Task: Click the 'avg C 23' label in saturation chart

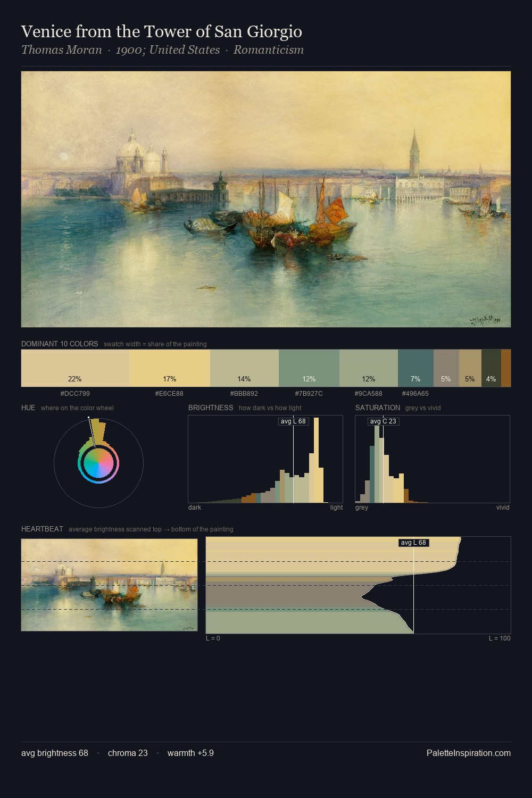Action: click(x=383, y=421)
